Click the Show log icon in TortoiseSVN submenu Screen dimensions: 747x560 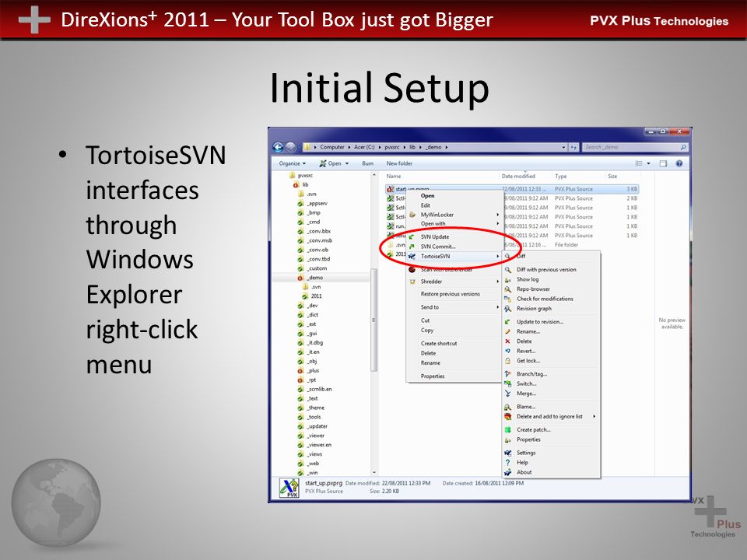508,279
